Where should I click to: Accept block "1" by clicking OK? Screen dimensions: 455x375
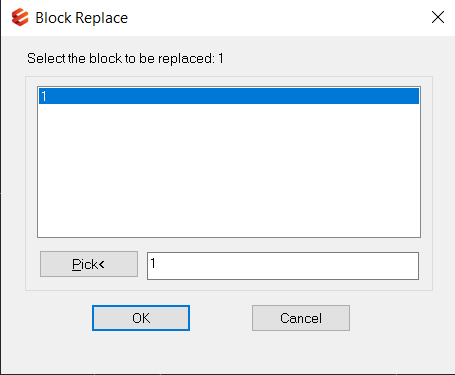point(141,318)
